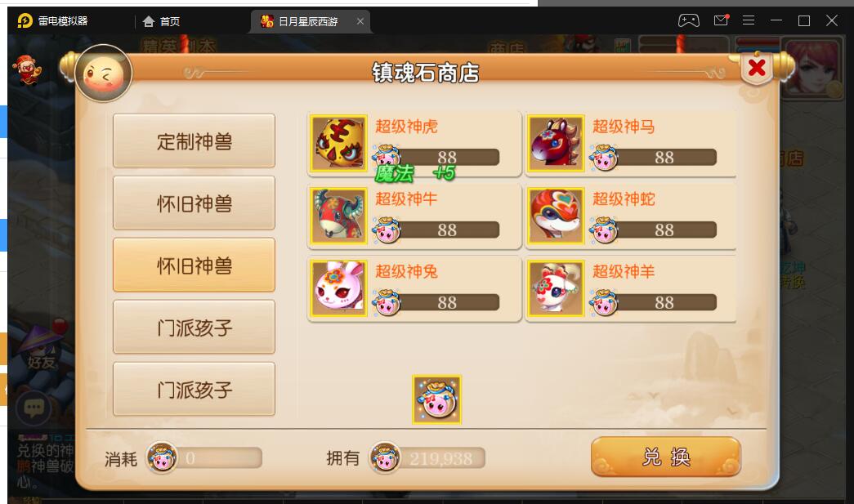Select the upper 门派孩子 category
This screenshot has width=854, height=504.
coord(194,327)
